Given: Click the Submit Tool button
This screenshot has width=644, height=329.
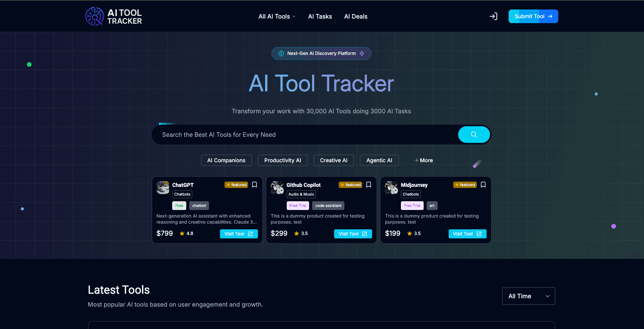Looking at the screenshot, I should click(x=533, y=16).
